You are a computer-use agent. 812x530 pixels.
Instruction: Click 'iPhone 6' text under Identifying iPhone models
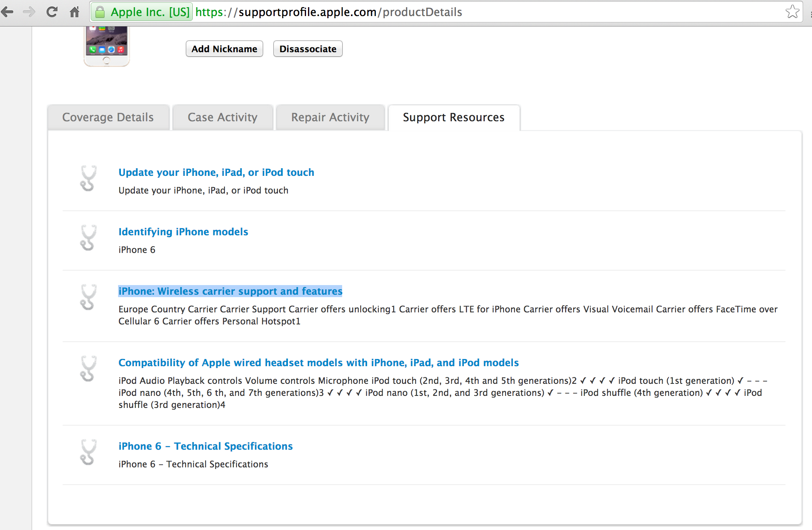click(x=137, y=250)
